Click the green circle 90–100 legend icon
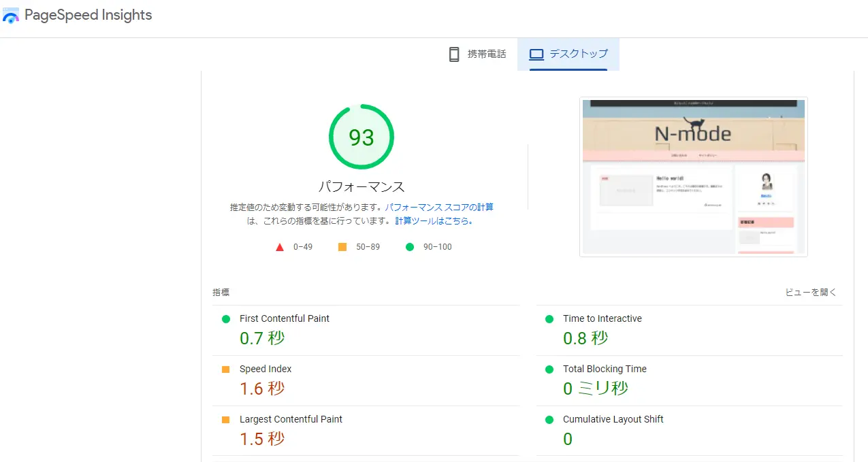 (x=410, y=247)
